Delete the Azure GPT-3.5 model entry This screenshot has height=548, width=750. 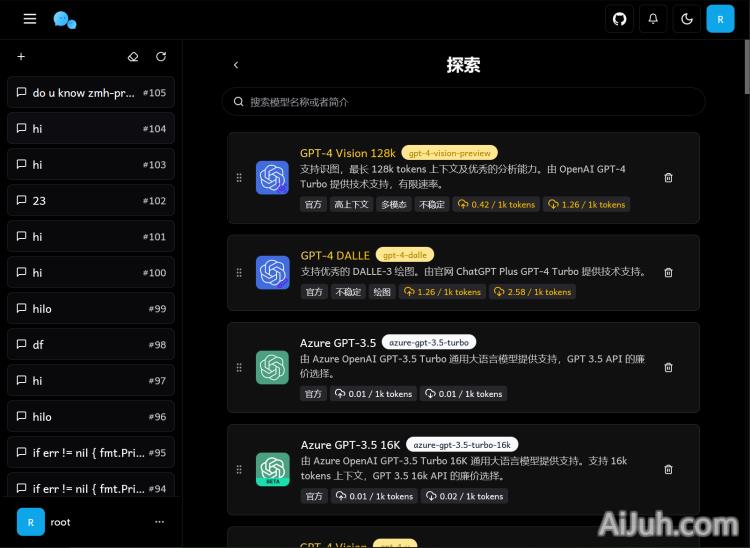668,367
